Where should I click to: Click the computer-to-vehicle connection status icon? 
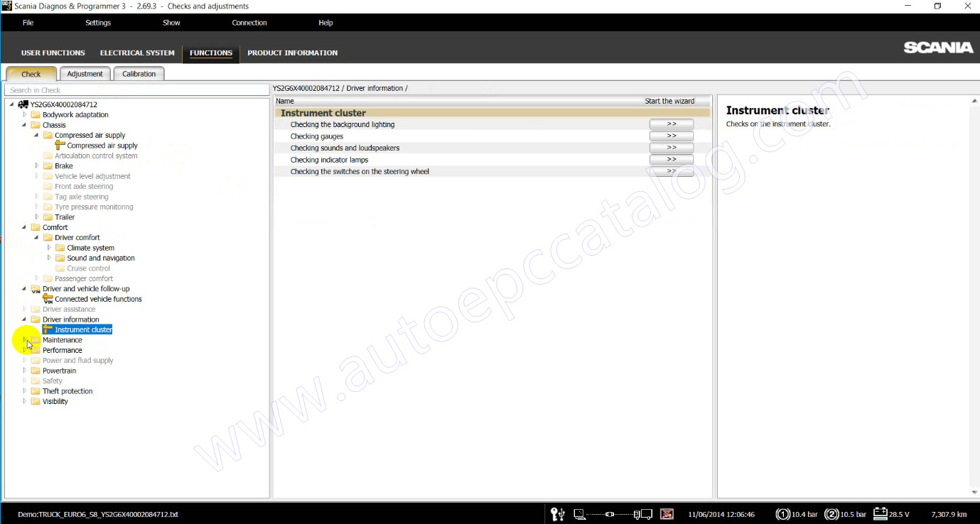tap(613, 514)
